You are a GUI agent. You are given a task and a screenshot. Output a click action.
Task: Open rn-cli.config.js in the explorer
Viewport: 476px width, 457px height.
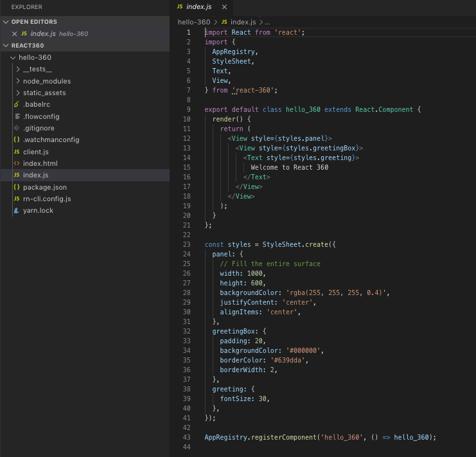47,199
